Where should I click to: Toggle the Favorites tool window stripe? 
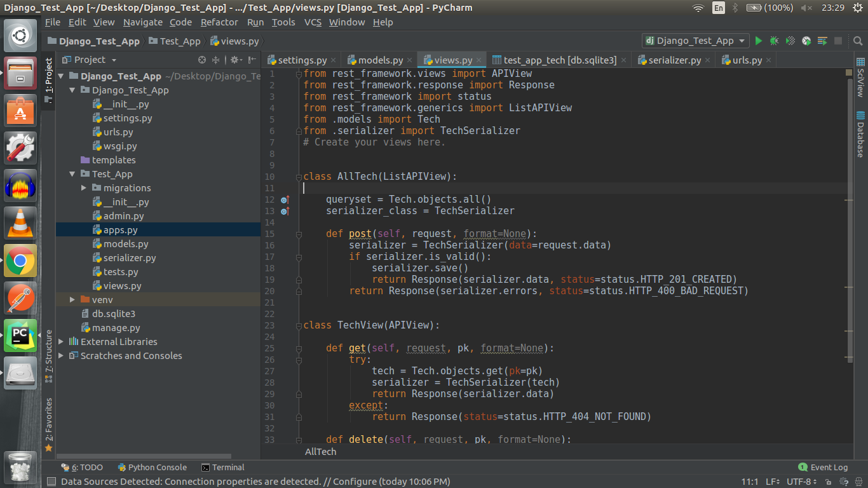(x=48, y=425)
